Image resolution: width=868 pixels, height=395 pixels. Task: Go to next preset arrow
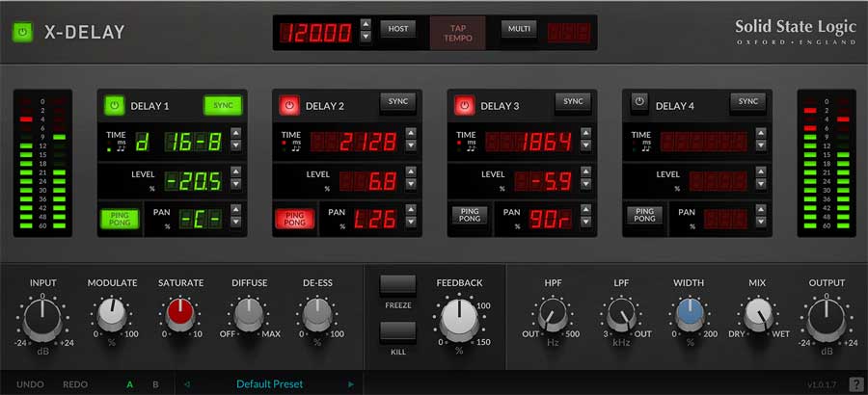tap(350, 384)
